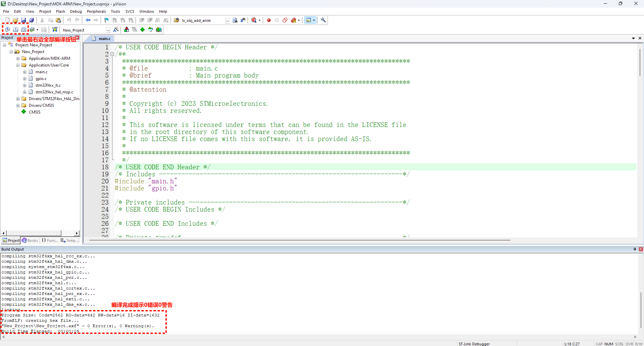Select the CMSIS component item

[x=35, y=112]
